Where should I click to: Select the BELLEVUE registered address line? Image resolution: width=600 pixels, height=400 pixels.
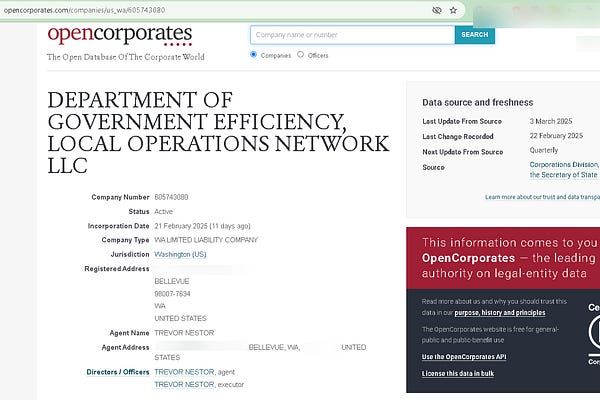(x=172, y=281)
